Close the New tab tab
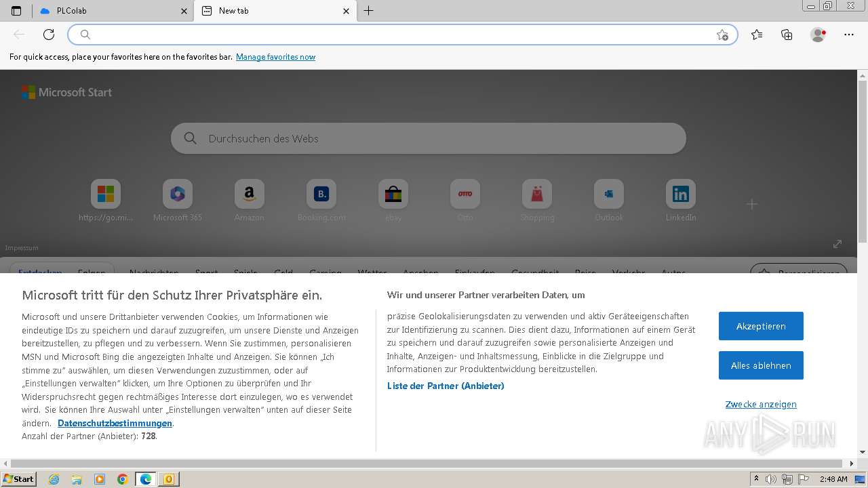The height and width of the screenshot is (488, 868). pos(346,11)
